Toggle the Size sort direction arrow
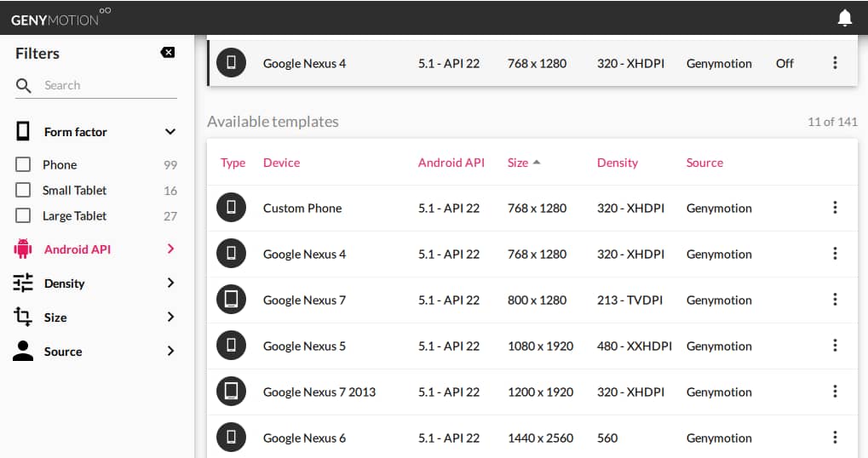 (x=536, y=162)
